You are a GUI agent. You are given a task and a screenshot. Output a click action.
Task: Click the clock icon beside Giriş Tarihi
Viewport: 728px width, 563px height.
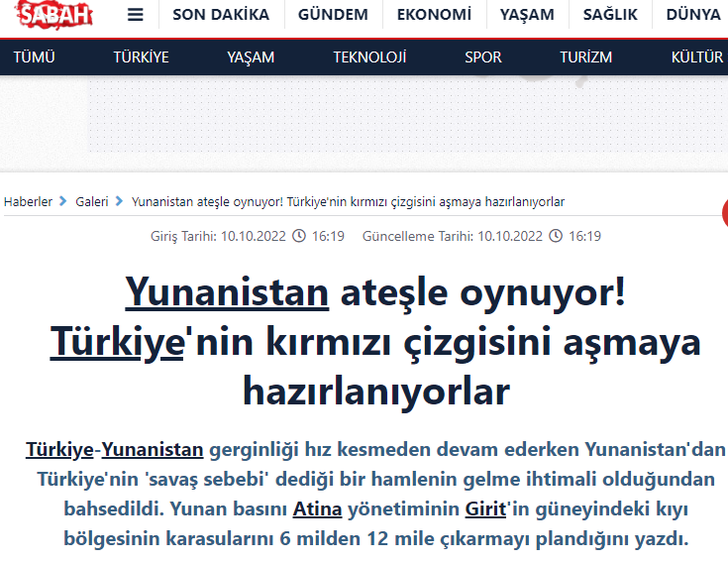tap(301, 236)
